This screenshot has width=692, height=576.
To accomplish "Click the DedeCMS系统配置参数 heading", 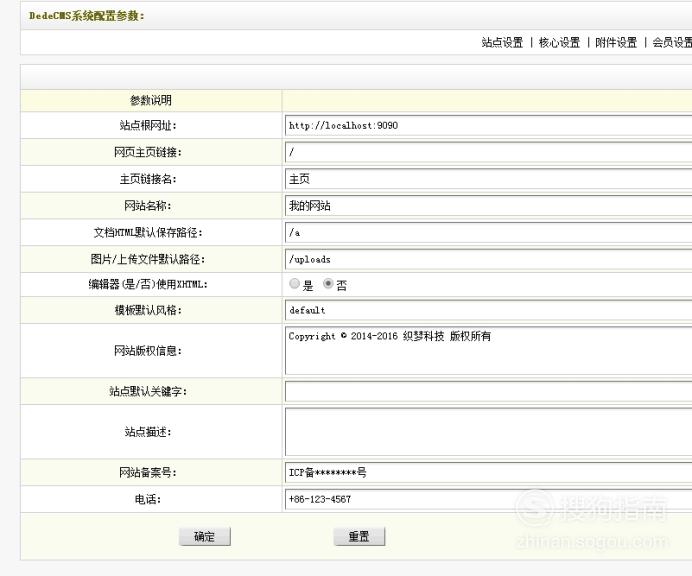I will point(86,16).
